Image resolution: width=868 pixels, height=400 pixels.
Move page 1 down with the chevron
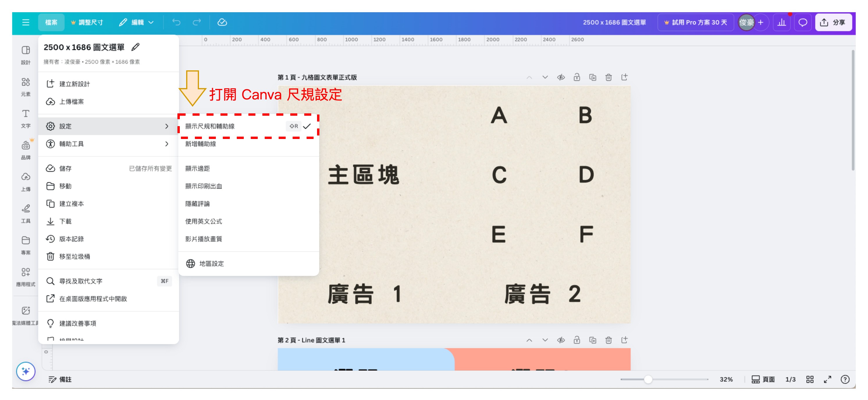click(x=545, y=77)
